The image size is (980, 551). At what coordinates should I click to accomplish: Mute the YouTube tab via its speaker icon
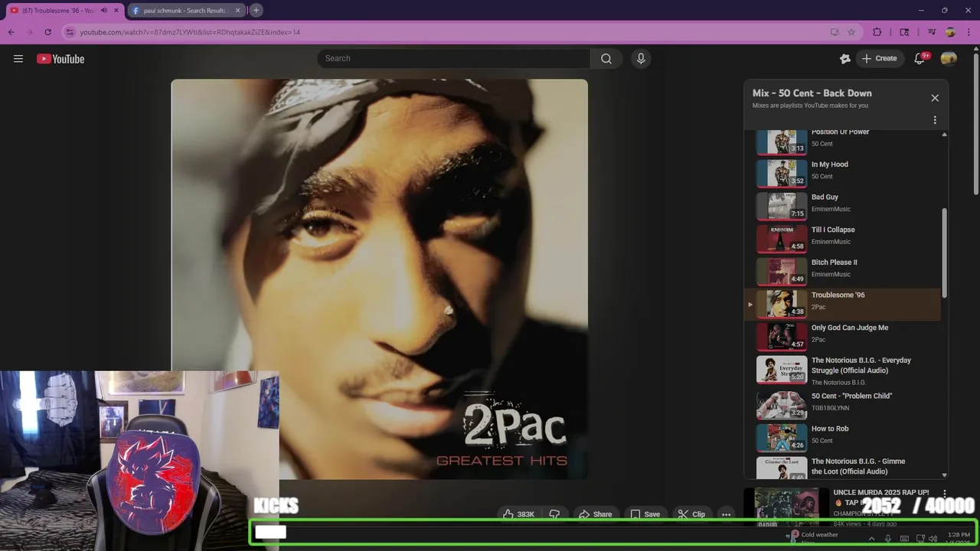click(x=104, y=11)
